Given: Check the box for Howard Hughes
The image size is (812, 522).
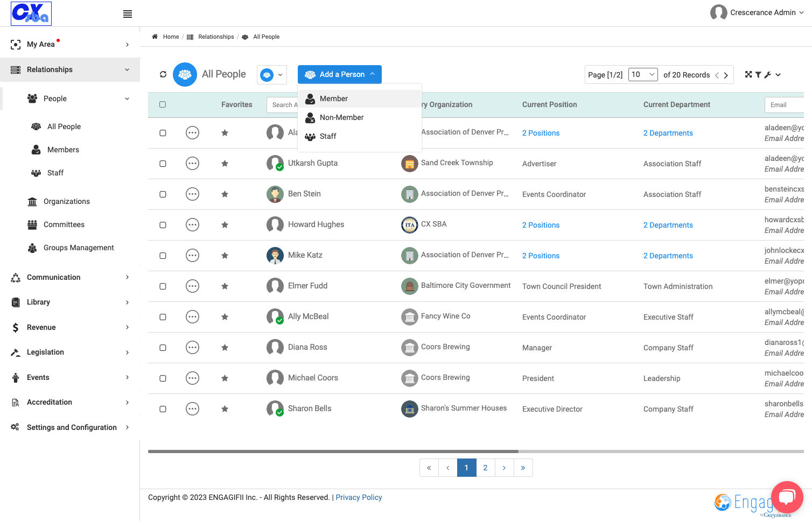Looking at the screenshot, I should click(163, 225).
